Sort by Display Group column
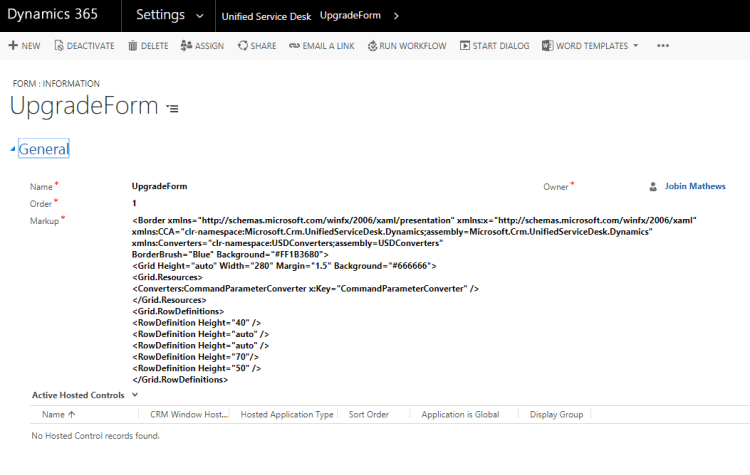 click(556, 415)
